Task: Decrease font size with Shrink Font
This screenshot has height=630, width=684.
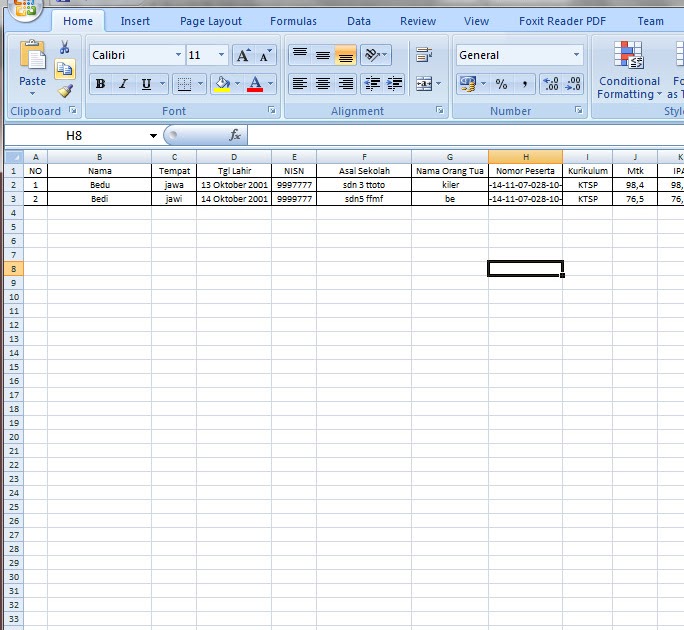Action: coord(265,55)
